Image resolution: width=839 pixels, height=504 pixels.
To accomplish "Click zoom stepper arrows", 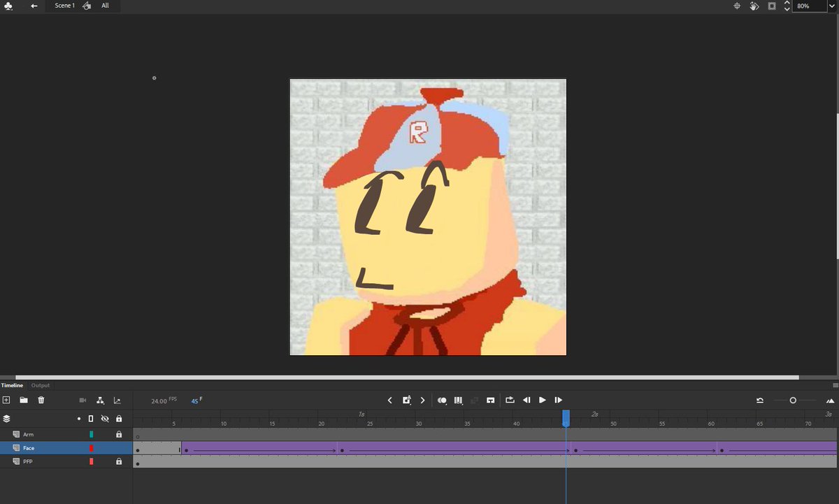I will [x=787, y=6].
